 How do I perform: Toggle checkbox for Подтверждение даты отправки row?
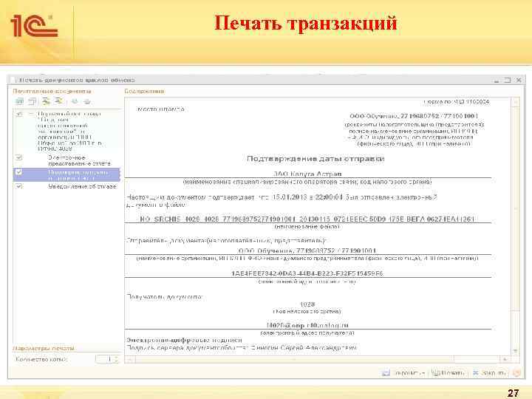[x=19, y=171]
